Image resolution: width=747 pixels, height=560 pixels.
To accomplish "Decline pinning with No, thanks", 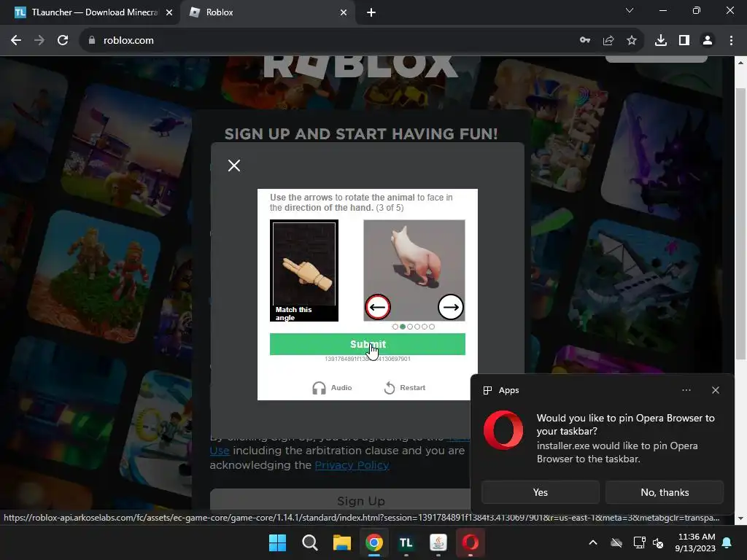I will (665, 492).
